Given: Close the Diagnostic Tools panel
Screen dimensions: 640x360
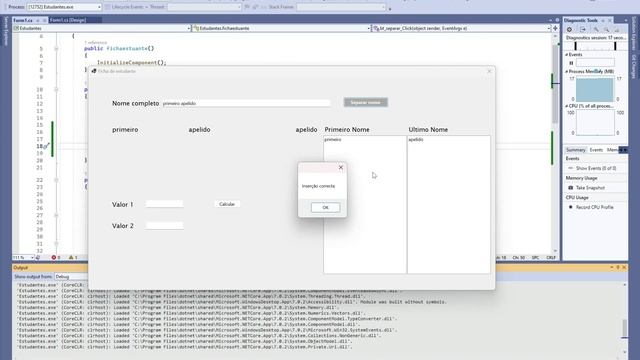Looking at the screenshot, I should (610, 20).
